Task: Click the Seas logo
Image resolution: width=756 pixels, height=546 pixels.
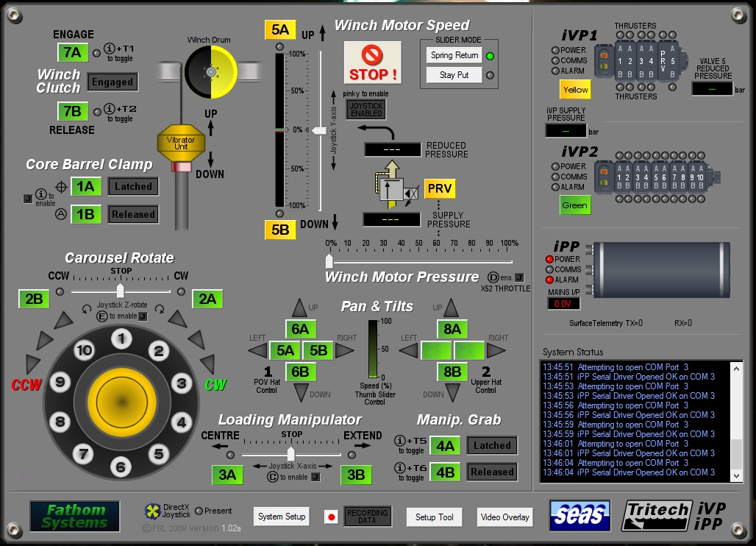Action: coord(580,516)
